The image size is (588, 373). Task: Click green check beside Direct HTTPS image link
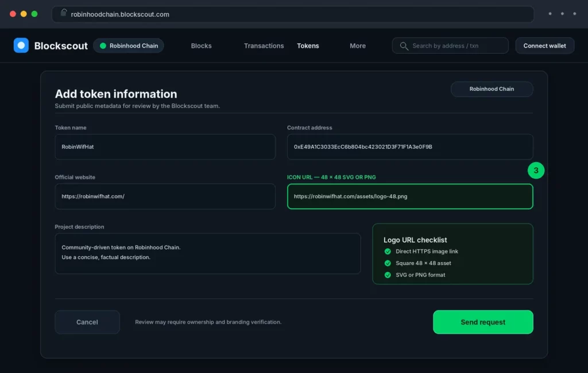[388, 251]
